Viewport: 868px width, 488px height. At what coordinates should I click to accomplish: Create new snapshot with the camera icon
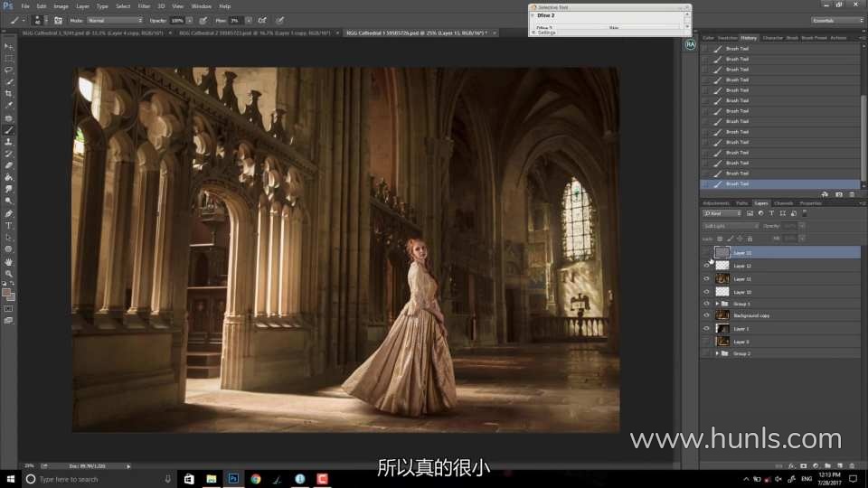click(838, 194)
